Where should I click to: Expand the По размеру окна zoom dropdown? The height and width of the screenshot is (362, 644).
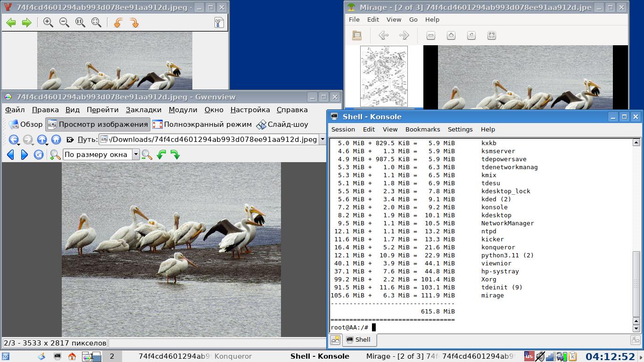pos(136,155)
